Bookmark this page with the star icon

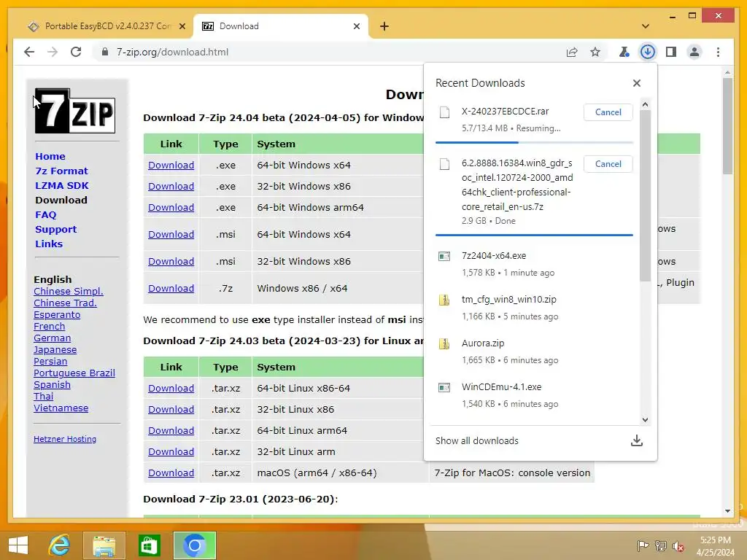click(x=595, y=52)
